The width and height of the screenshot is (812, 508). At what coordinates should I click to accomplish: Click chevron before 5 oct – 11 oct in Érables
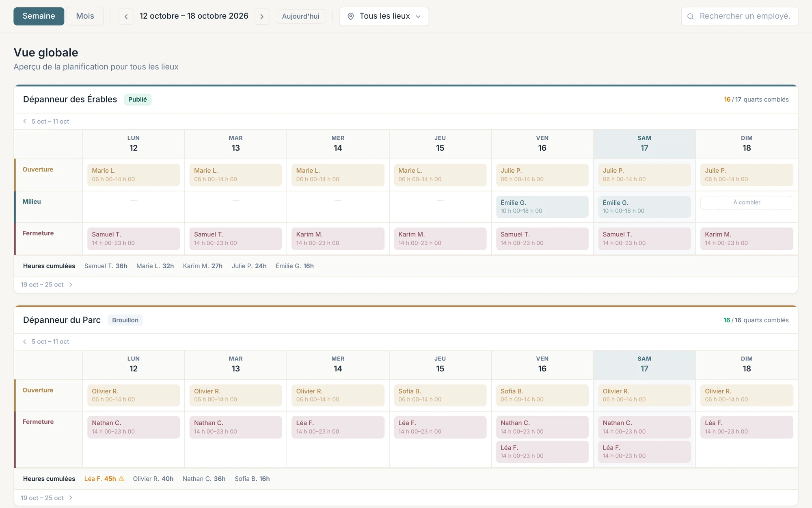point(24,121)
